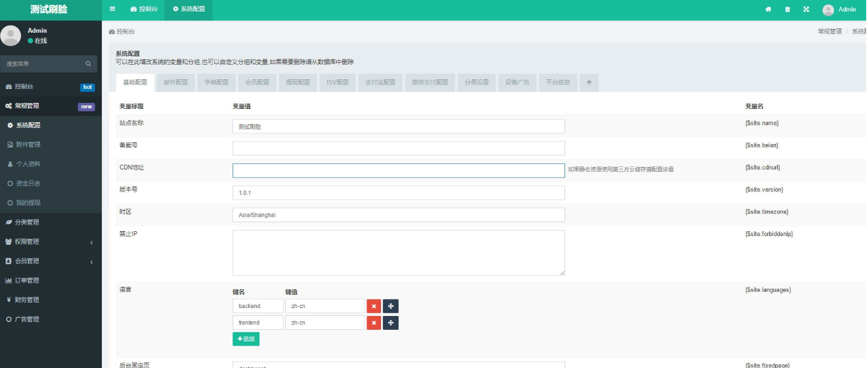The image size is (868, 368).
Task: Collapse the 常规管理 sidebar group
Action: 51,106
